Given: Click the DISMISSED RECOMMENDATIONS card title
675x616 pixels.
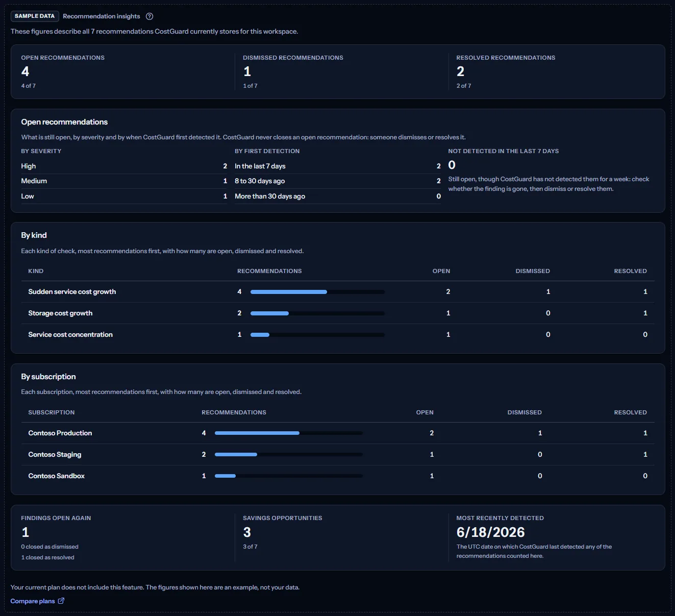Looking at the screenshot, I should (293, 58).
